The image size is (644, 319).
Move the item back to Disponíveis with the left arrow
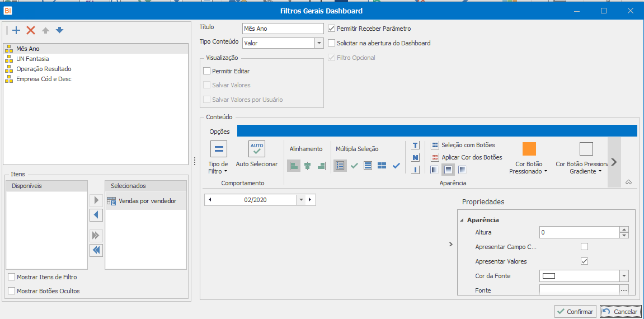(x=96, y=215)
